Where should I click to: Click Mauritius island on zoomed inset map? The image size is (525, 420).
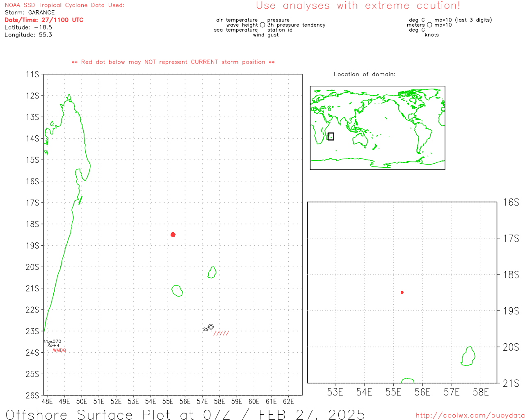[x=468, y=356]
